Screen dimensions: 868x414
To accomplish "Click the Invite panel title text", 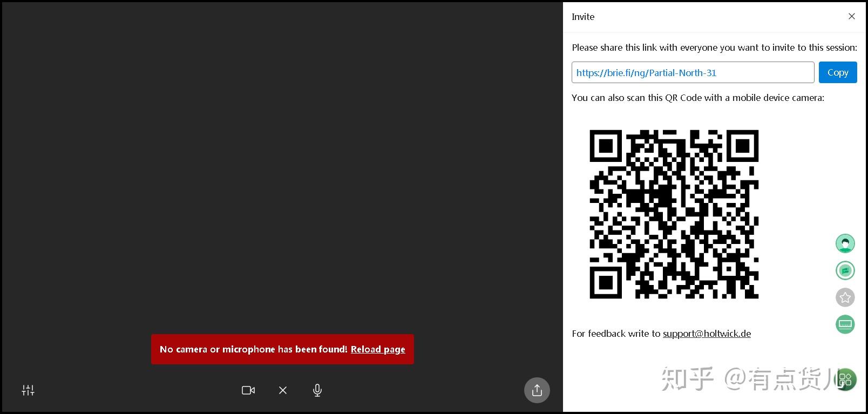I will (x=583, y=17).
